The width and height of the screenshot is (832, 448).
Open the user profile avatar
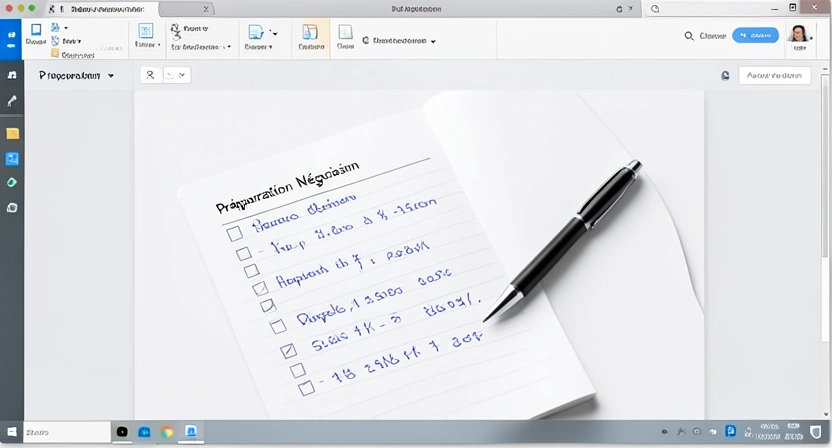pos(798,33)
